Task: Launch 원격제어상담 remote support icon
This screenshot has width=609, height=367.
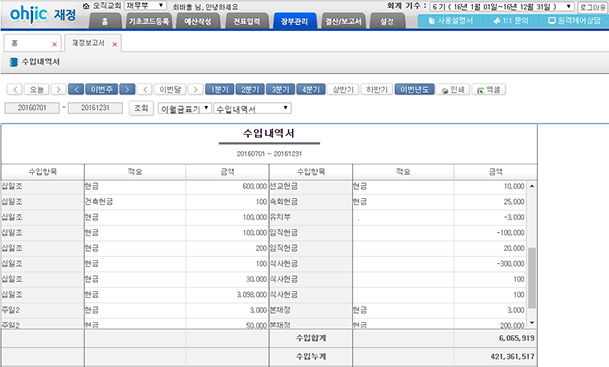Action: [574, 21]
